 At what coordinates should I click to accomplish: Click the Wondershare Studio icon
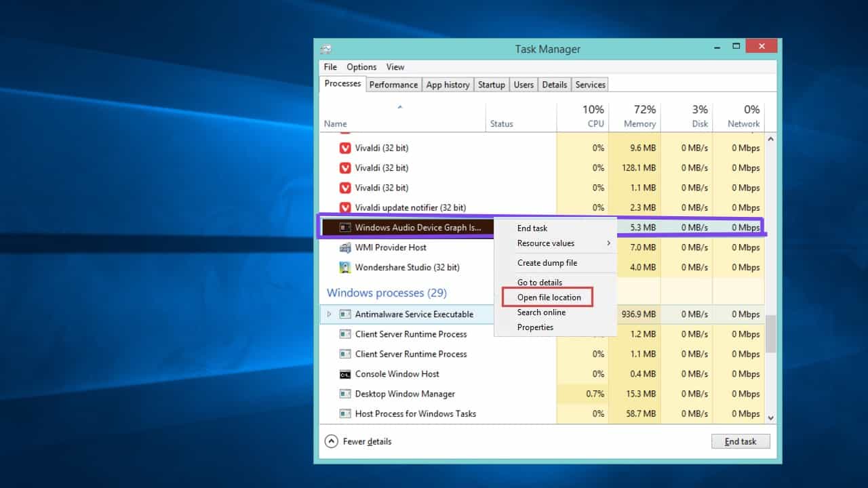pyautogui.click(x=345, y=267)
